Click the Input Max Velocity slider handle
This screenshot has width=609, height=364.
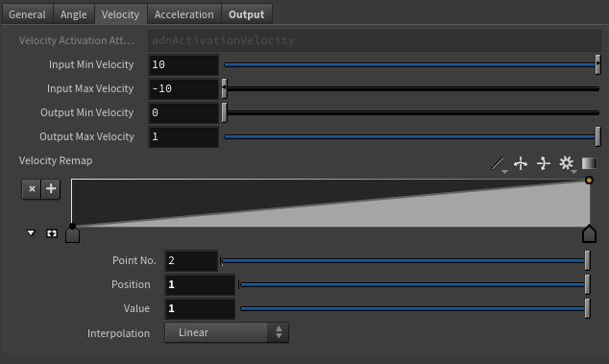click(224, 88)
